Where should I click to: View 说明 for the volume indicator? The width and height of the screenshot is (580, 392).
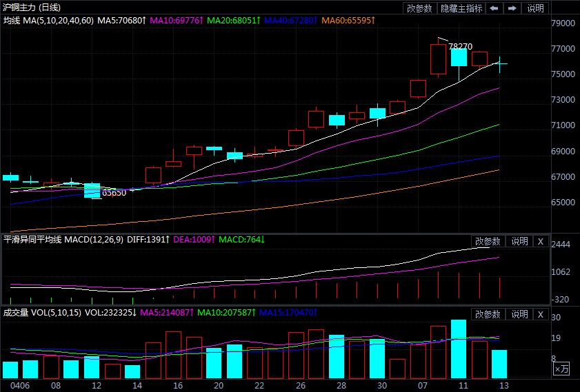pyautogui.click(x=519, y=314)
